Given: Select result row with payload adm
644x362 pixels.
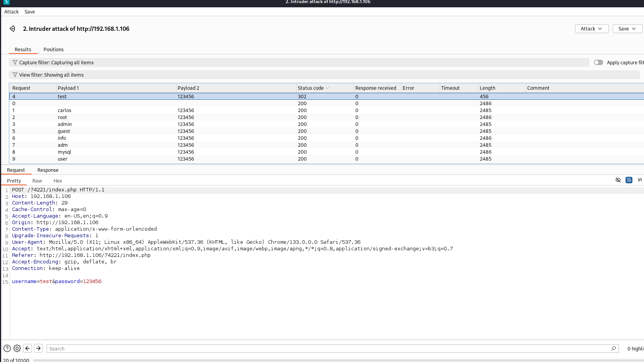Looking at the screenshot, I should click(x=326, y=145).
